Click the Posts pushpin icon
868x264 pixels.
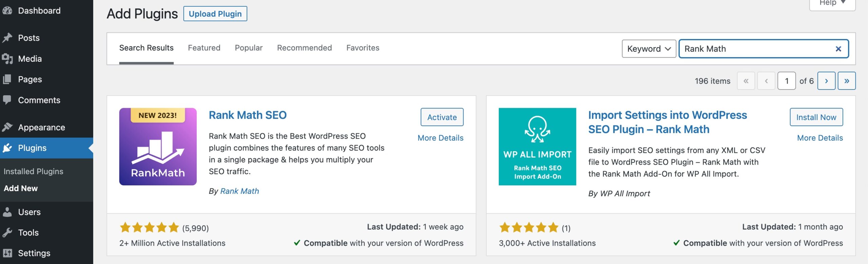7,38
